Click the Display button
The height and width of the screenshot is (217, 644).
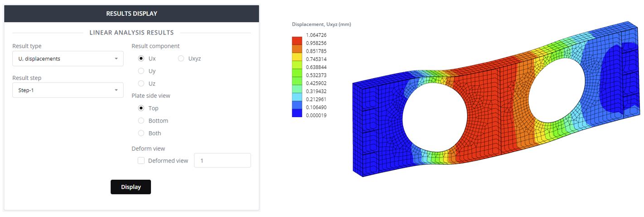coord(131,187)
